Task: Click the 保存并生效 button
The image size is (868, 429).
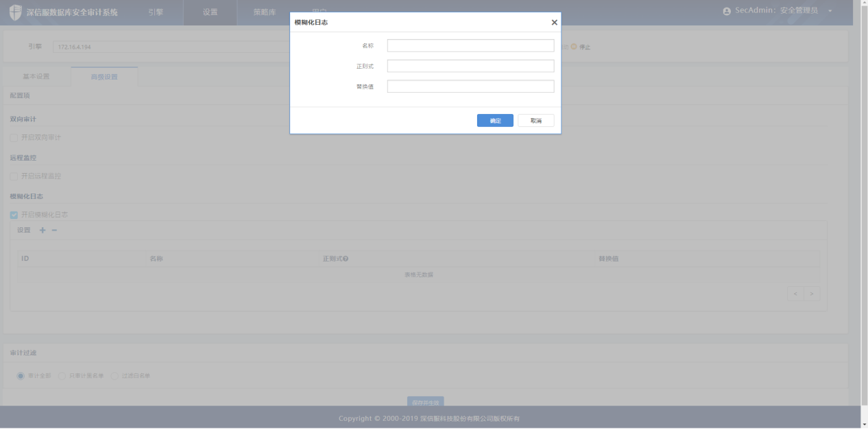Action: pos(426,402)
